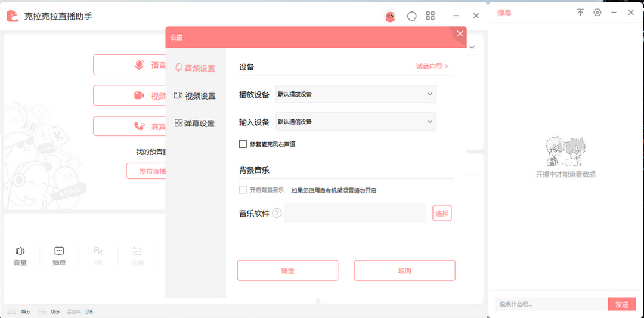Switch to the 视频设置 tab
The height and width of the screenshot is (318, 644).
pos(195,96)
